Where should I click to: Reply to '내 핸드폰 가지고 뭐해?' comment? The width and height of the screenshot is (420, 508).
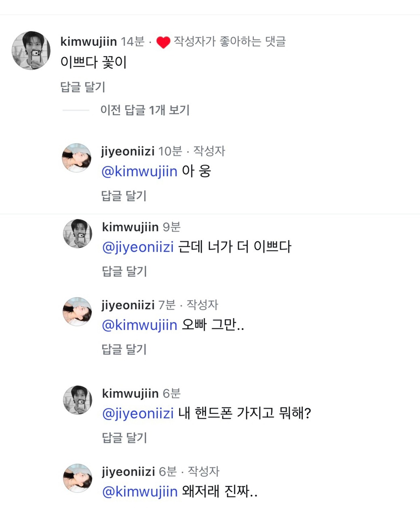pos(124,438)
